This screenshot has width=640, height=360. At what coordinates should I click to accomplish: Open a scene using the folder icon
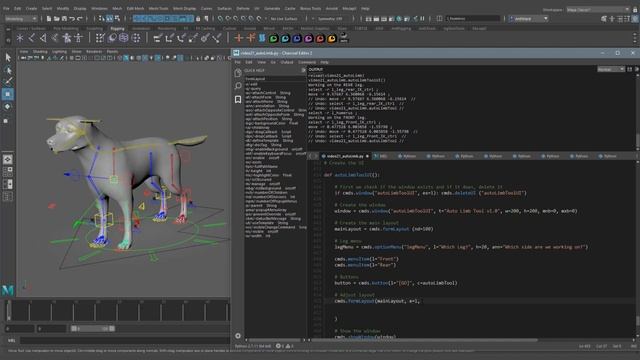56,18
